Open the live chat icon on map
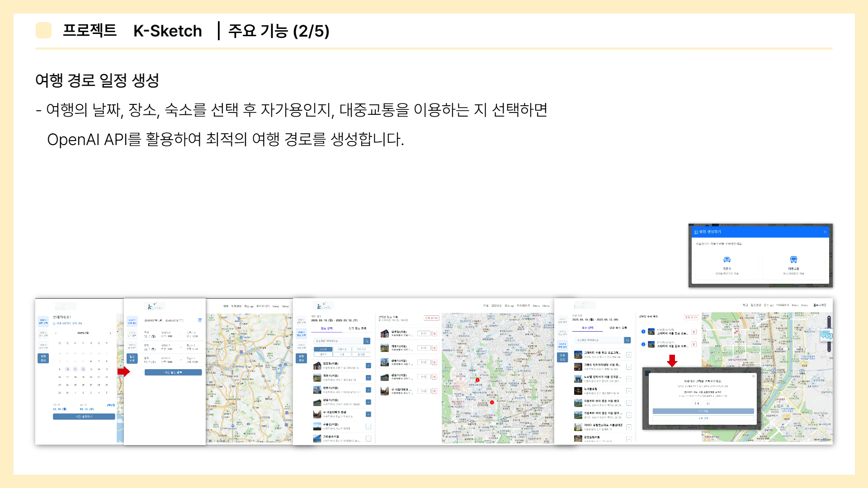Image resolution: width=868 pixels, height=488 pixels. (826, 335)
